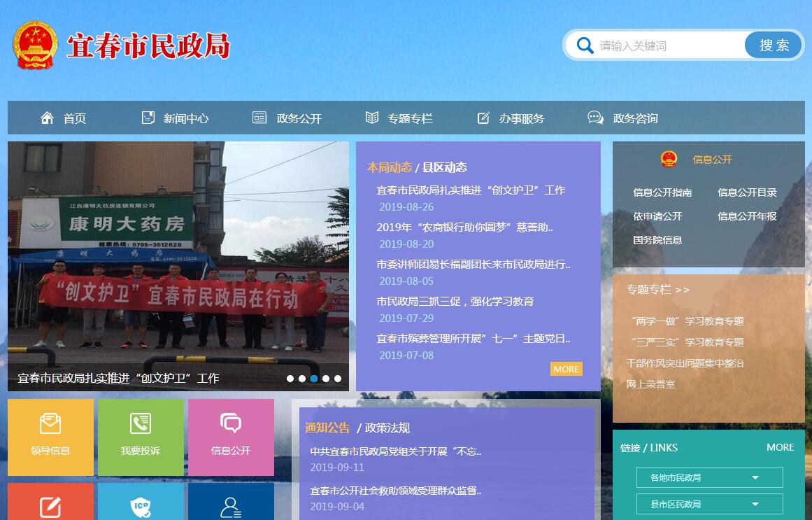The width and height of the screenshot is (812, 520).
Task: Click the 政务公开 card icon
Action: coord(259,118)
